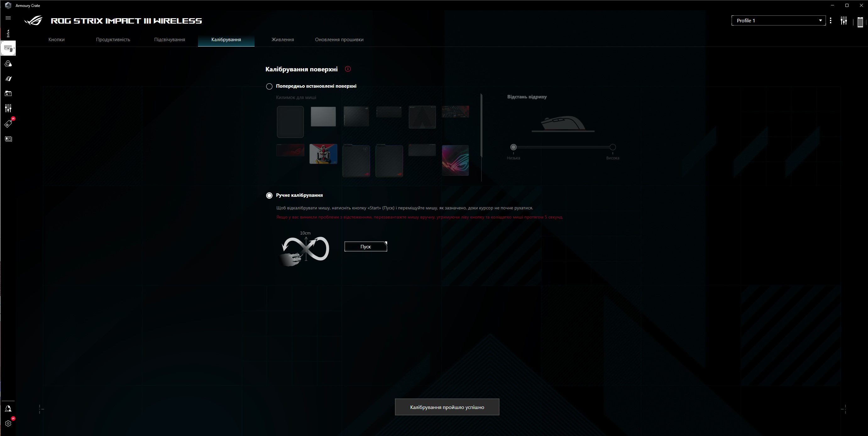The height and width of the screenshot is (436, 868).
Task: Set lift-off distance slider to Висока
Action: click(613, 147)
